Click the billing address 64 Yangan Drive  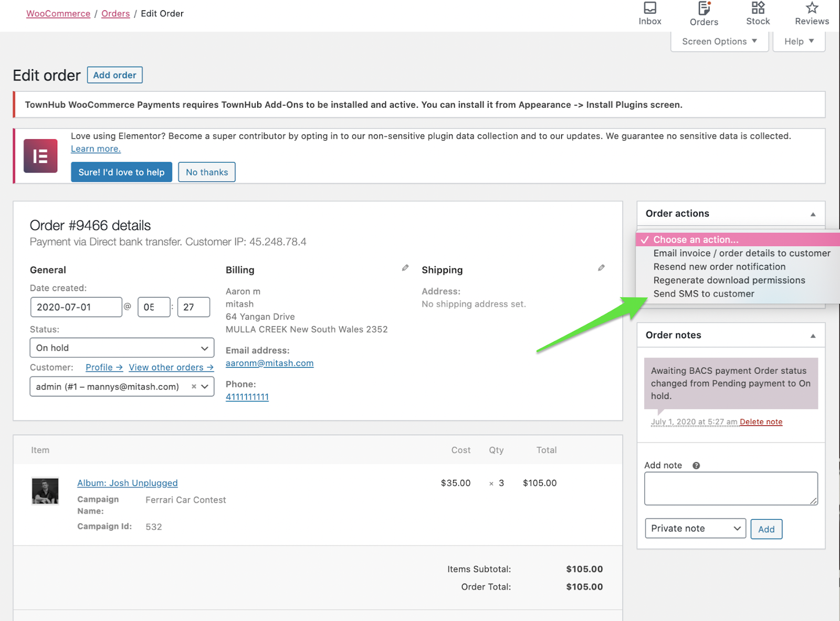click(x=260, y=317)
